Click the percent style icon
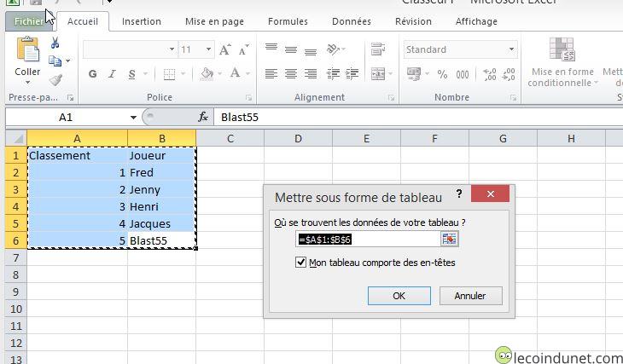 (x=442, y=75)
